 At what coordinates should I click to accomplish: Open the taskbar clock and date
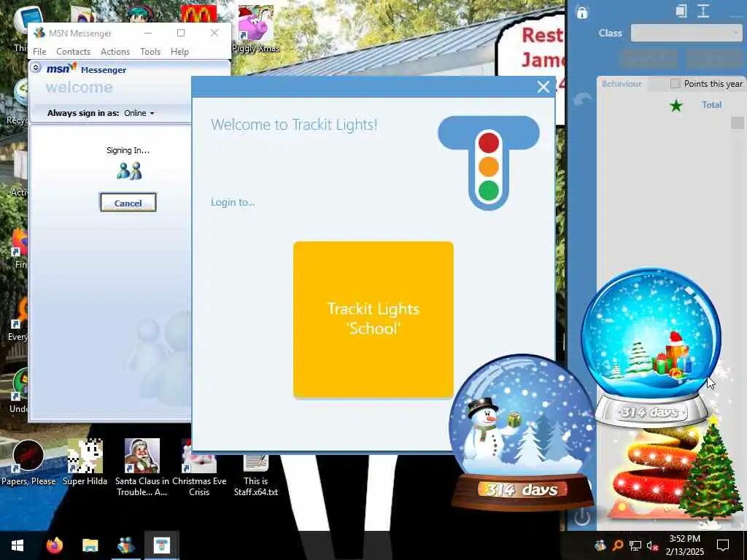click(684, 545)
